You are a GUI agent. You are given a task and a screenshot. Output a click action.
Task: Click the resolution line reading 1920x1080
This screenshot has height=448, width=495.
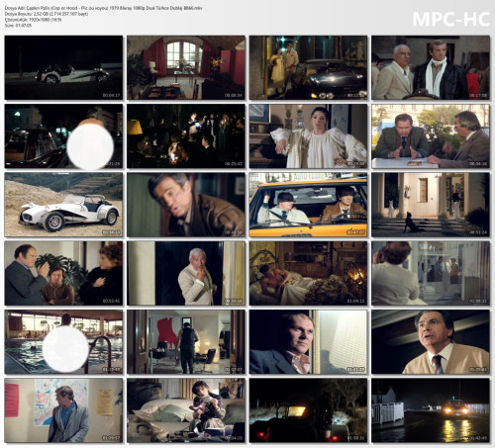pyautogui.click(x=34, y=20)
